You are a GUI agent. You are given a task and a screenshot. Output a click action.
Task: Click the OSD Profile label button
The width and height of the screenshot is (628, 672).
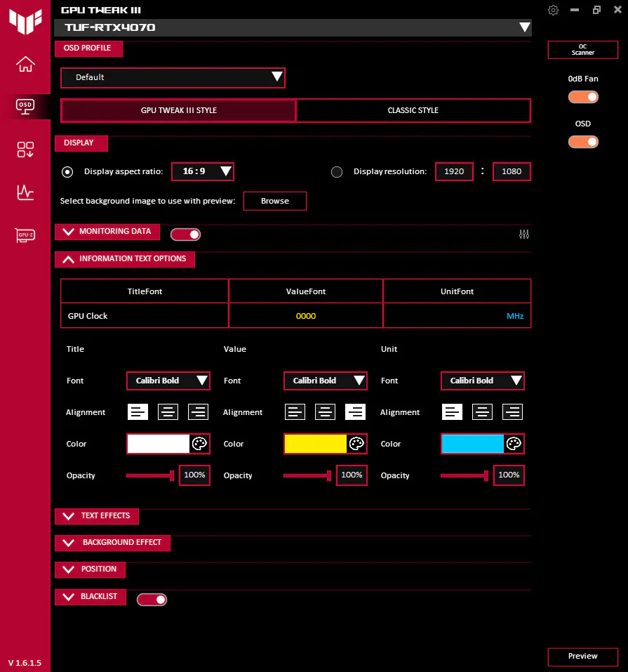88,48
